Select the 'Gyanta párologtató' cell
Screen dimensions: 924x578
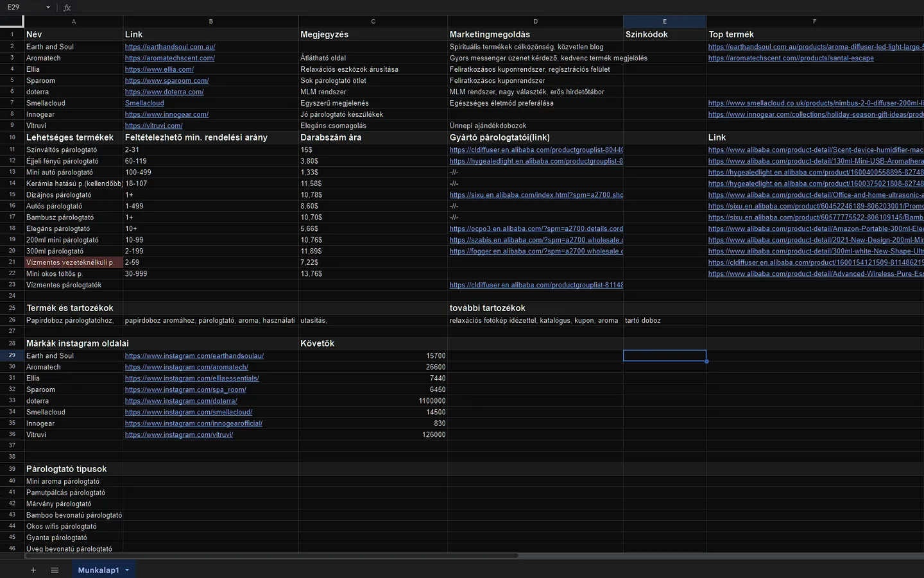74,538
